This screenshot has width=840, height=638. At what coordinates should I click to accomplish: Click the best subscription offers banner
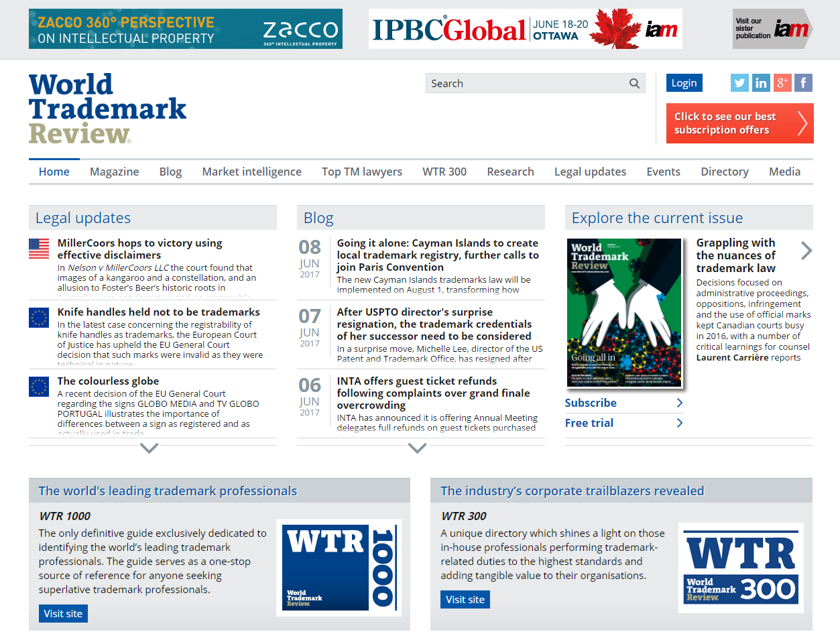740,123
